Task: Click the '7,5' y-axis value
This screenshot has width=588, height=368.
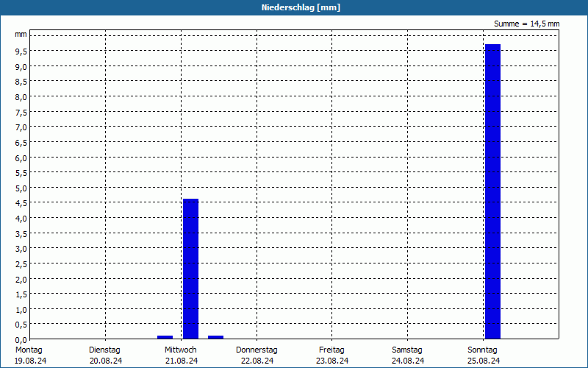Action: point(21,113)
